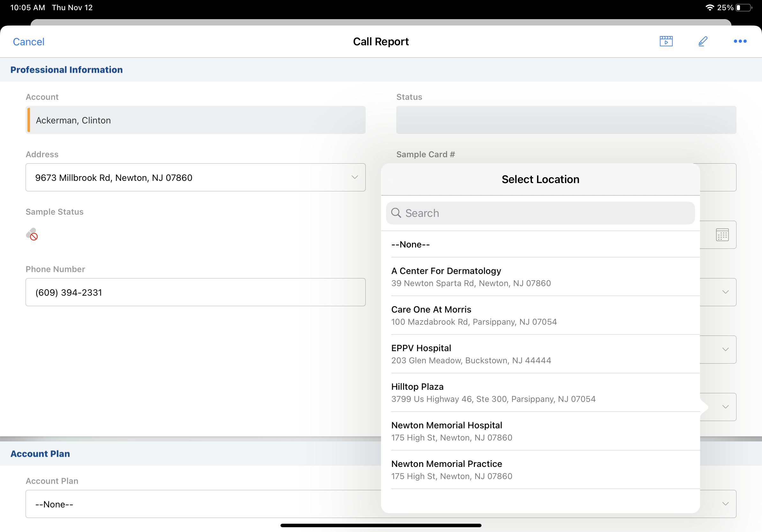Screen dimensions: 762x532
Task: Open the calendar date picker icon
Action: click(x=722, y=235)
